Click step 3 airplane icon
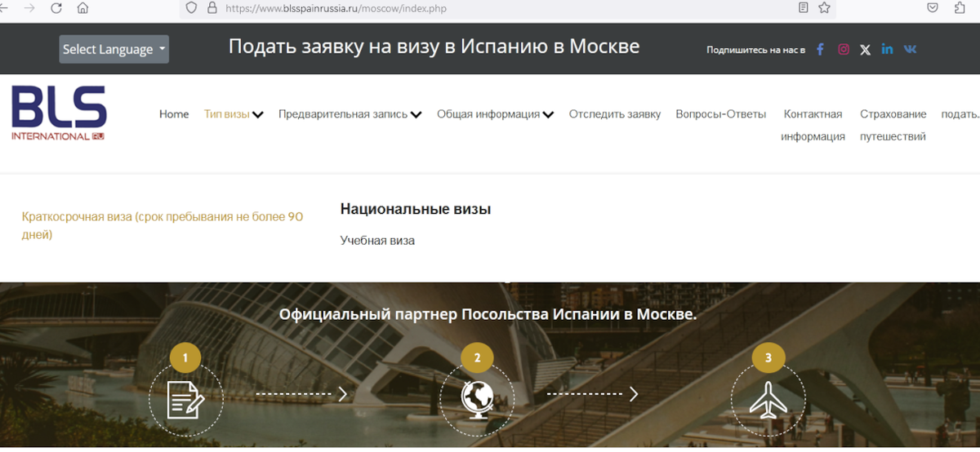This screenshot has width=980, height=452. click(768, 400)
